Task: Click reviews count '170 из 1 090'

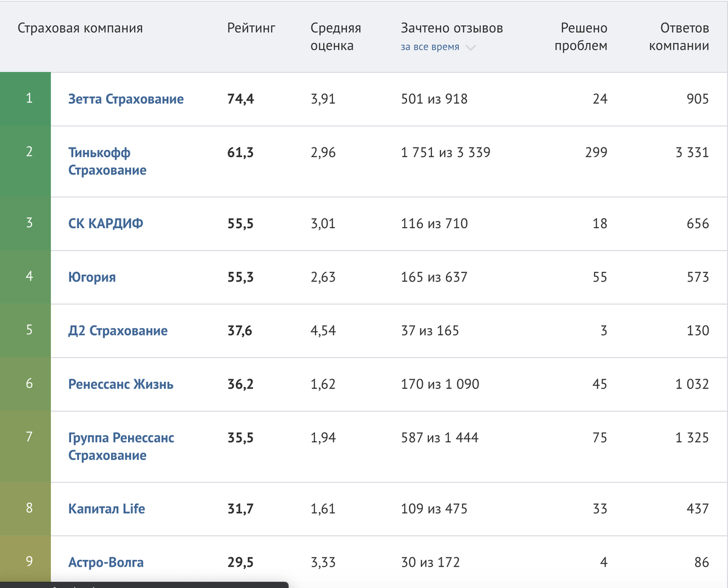Action: coord(440,384)
